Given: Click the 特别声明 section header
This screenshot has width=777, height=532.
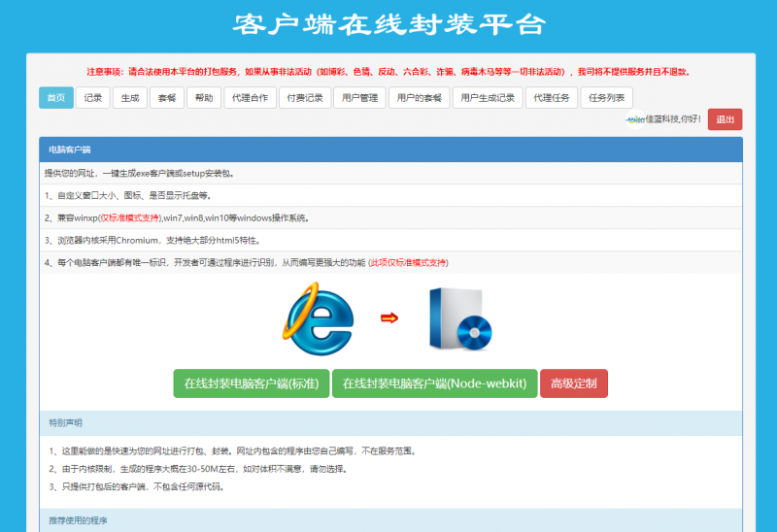Looking at the screenshot, I should (390, 423).
